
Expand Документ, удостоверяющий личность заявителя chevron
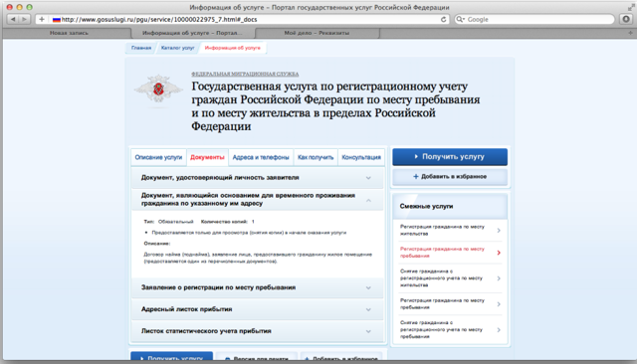coord(368,178)
